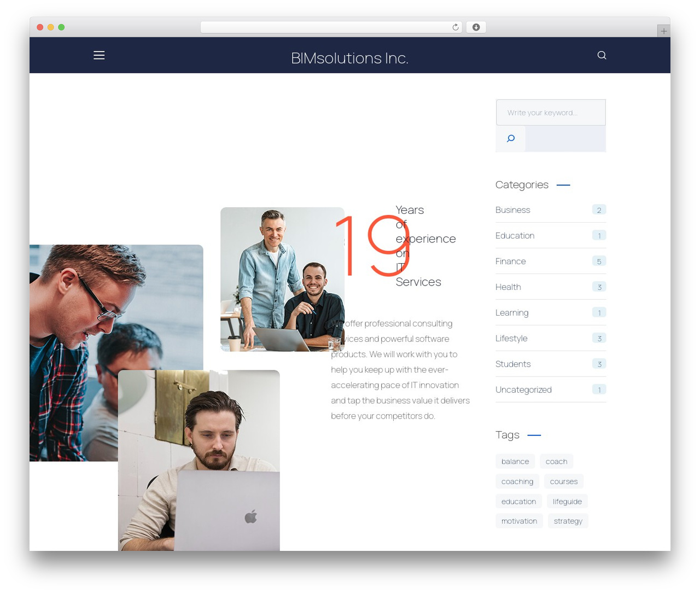Focus the "Write your keyword..." search field
The width and height of the screenshot is (700, 593).
(x=551, y=113)
